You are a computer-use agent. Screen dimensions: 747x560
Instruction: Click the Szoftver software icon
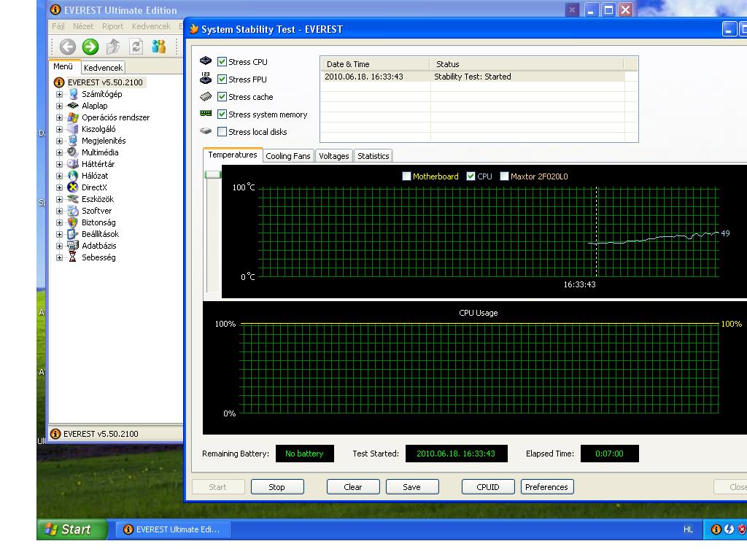(73, 211)
